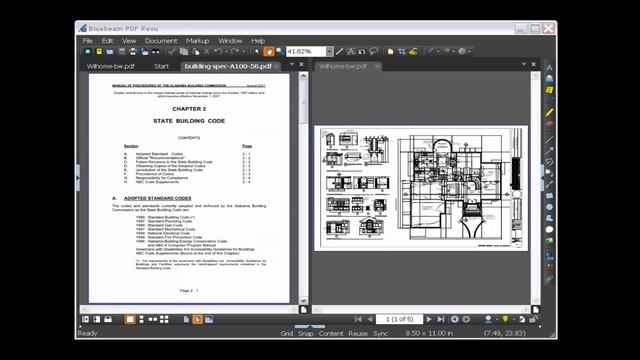Viewport: 640px width, 360px height.
Task: Click the paste icon in the toolbar
Action: coord(196,52)
